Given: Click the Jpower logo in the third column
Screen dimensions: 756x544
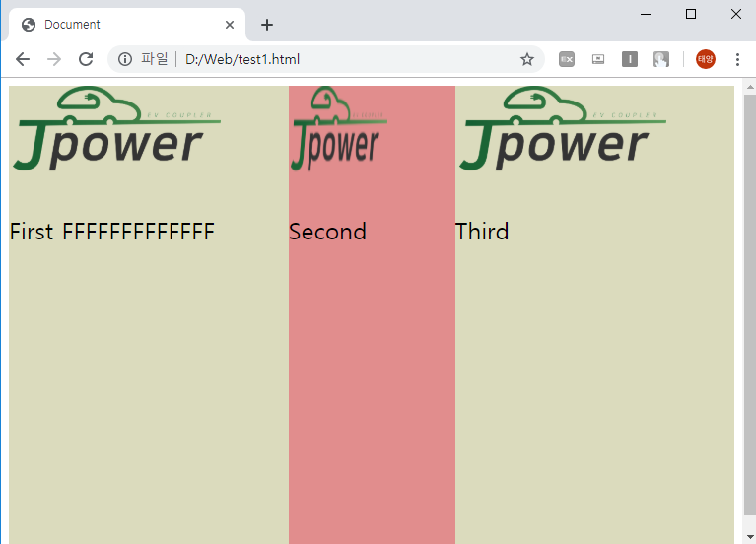Looking at the screenshot, I should tap(563, 128).
